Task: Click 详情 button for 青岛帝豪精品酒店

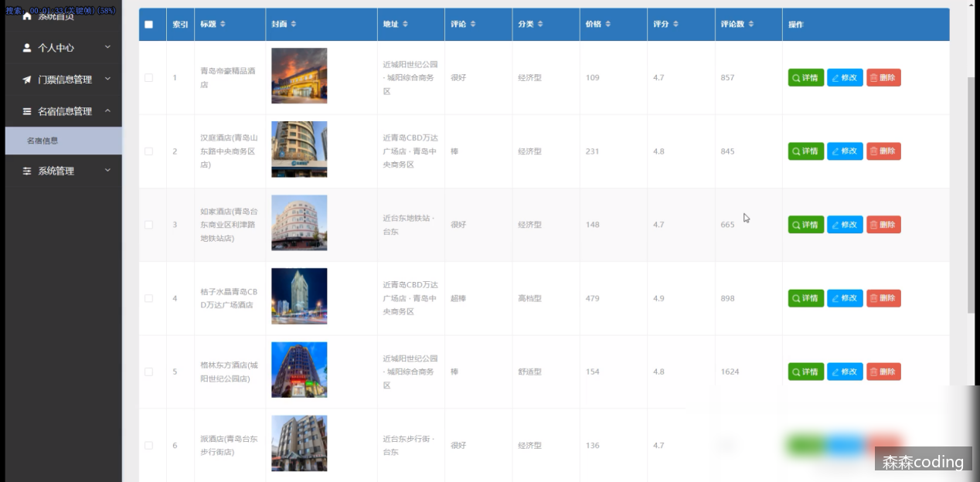Action: pyautogui.click(x=806, y=77)
